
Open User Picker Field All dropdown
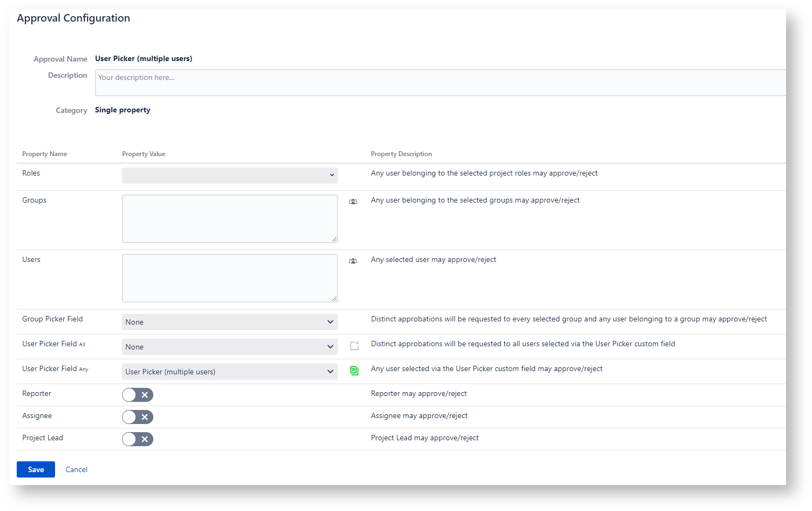coord(229,347)
